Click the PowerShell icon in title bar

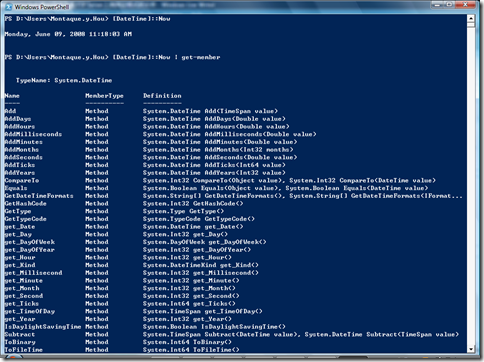(9, 7)
